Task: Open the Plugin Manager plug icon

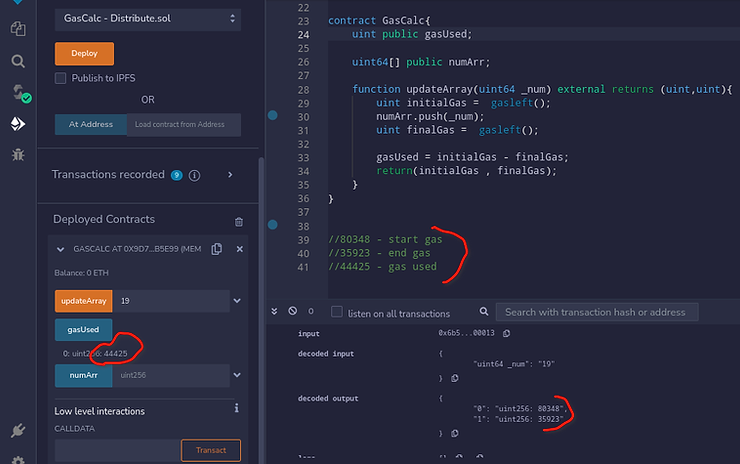Action: [x=17, y=431]
